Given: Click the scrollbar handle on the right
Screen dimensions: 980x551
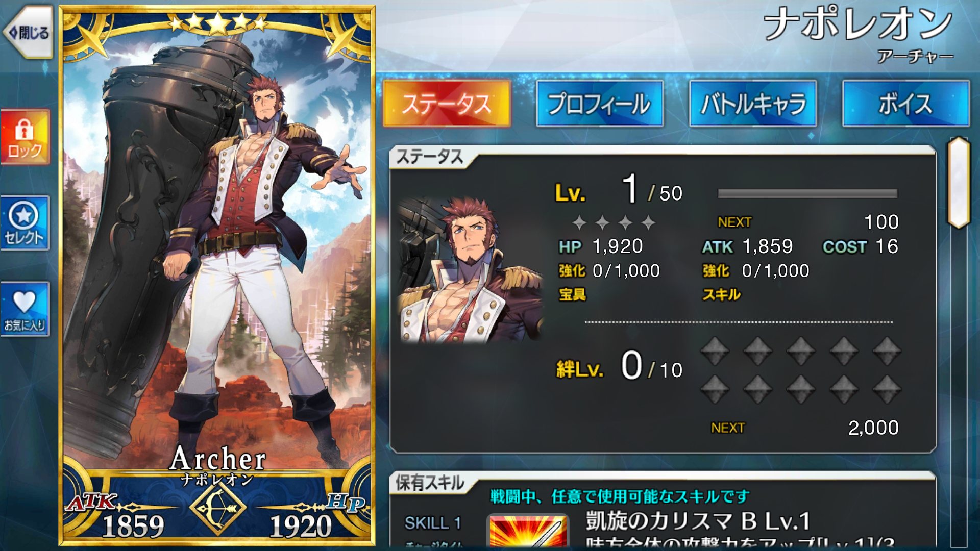Looking at the screenshot, I should point(959,183).
